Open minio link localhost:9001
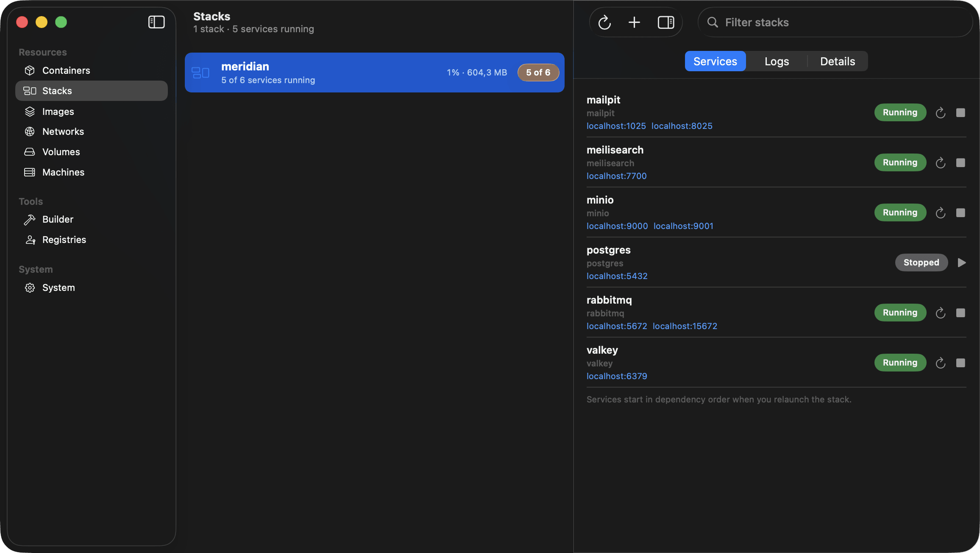The width and height of the screenshot is (980, 553). 683,226
